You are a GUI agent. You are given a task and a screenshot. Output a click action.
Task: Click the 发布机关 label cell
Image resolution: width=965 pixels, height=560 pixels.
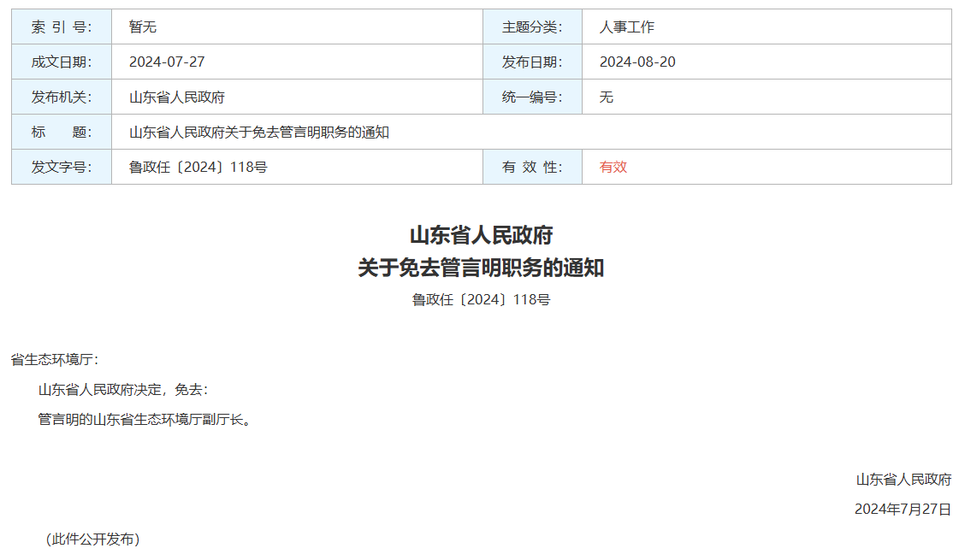(61, 96)
